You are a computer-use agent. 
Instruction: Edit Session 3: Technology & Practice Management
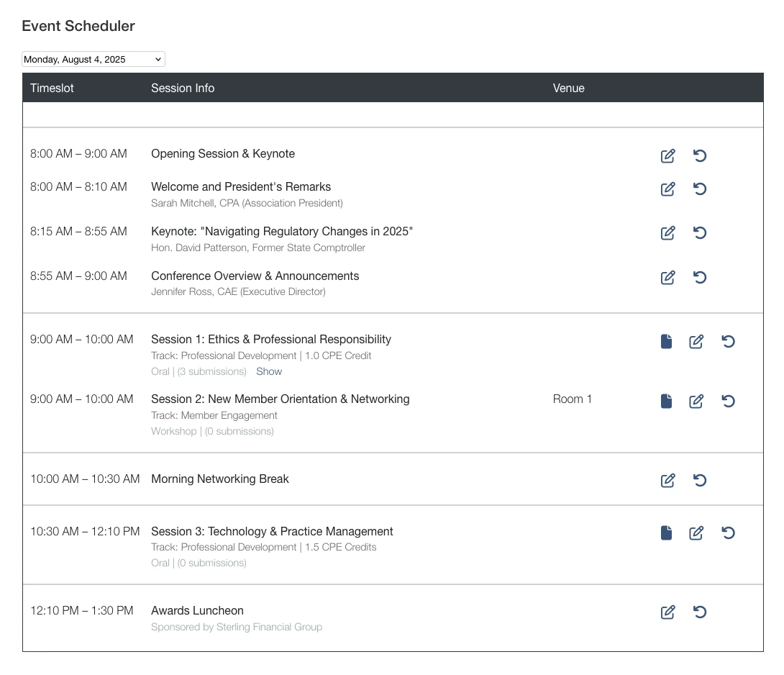pos(696,533)
